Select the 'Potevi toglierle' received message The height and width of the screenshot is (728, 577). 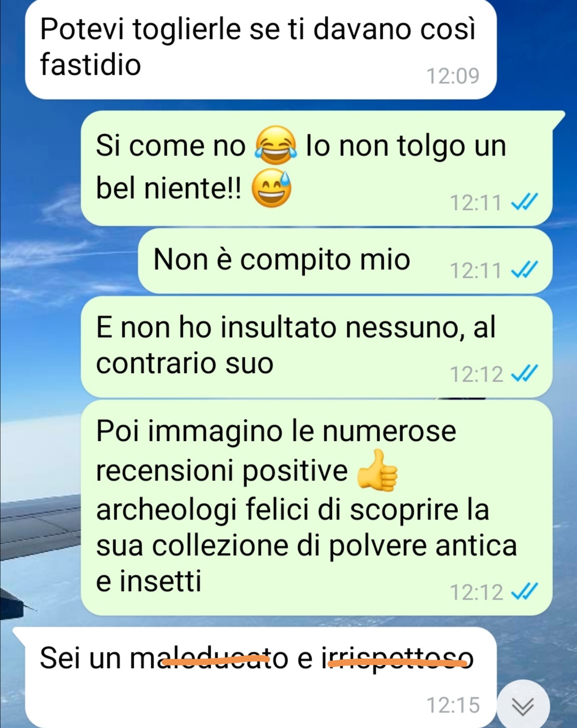coord(261,50)
